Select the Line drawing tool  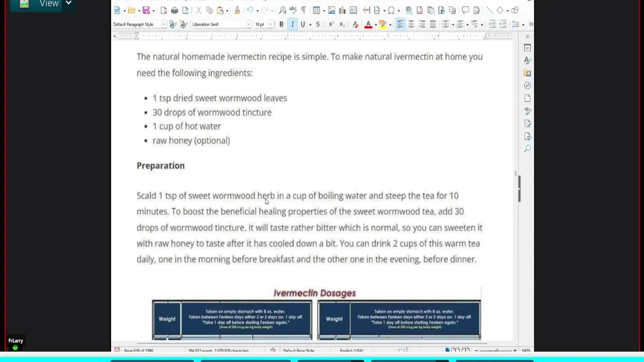pyautogui.click(x=490, y=11)
